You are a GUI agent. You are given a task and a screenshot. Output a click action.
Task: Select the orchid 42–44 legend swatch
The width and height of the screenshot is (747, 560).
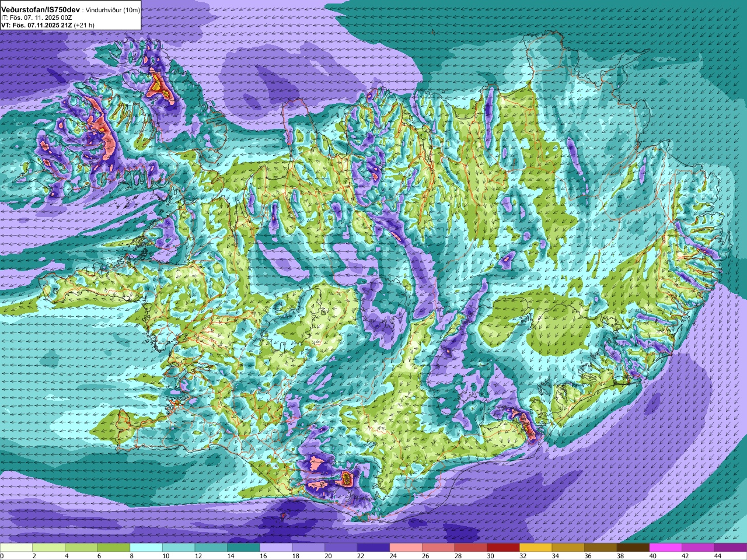click(x=699, y=548)
